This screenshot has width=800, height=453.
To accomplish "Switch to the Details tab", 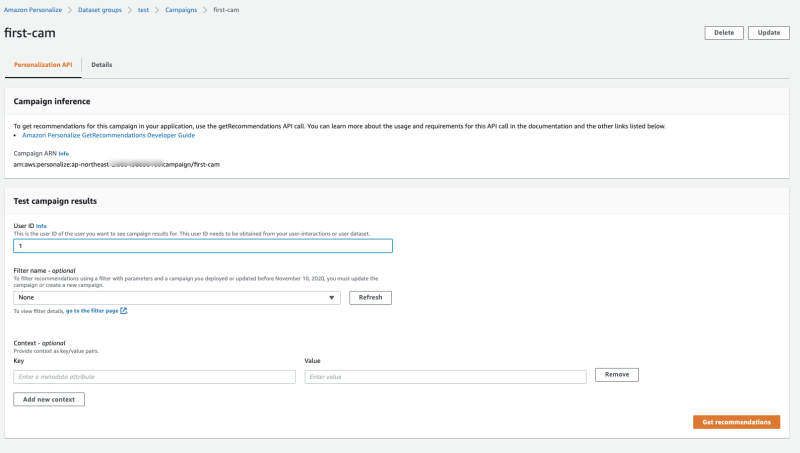I will click(101, 65).
